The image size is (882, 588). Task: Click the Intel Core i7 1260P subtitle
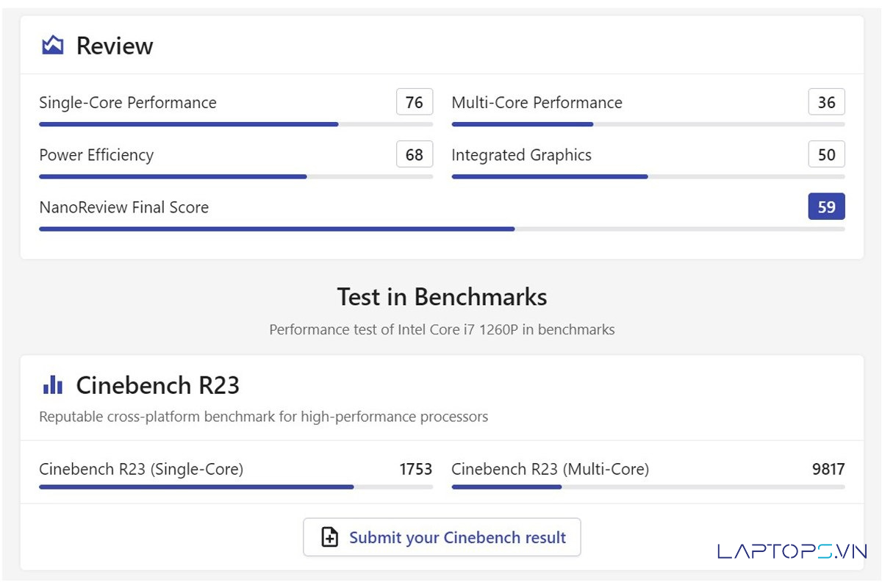tap(442, 329)
